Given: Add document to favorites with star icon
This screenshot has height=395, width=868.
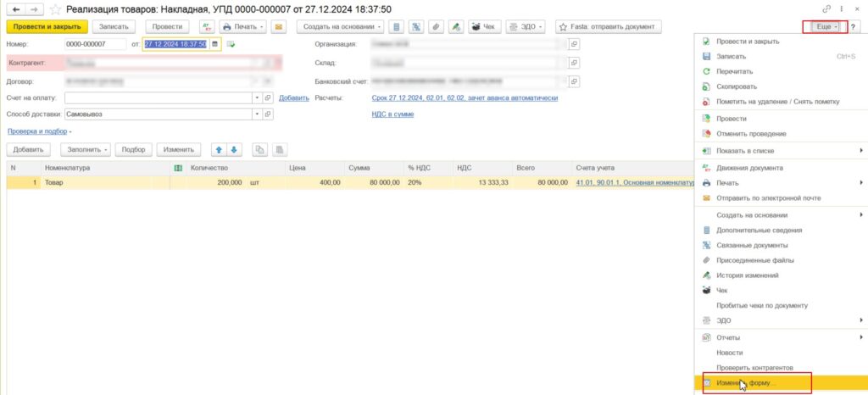Looking at the screenshot, I should click(x=55, y=9).
